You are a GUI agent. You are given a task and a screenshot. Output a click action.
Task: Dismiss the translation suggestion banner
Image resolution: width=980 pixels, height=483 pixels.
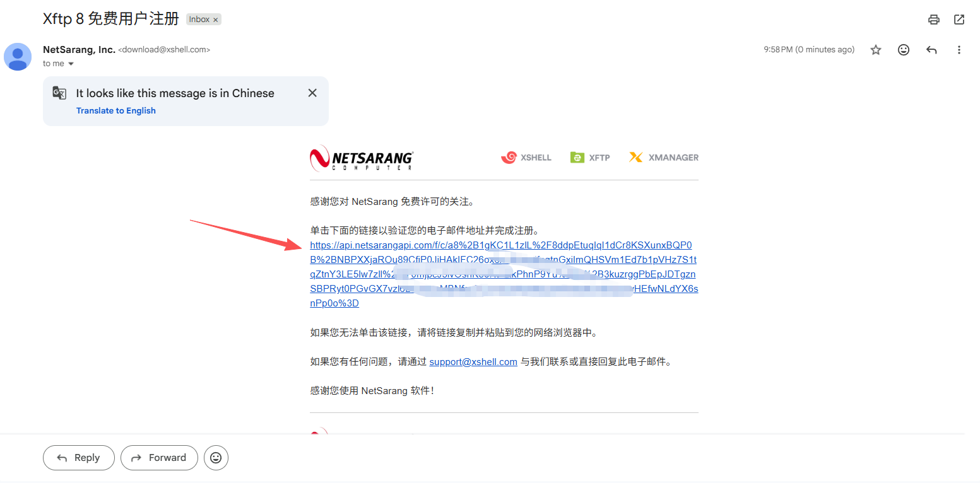click(x=312, y=93)
